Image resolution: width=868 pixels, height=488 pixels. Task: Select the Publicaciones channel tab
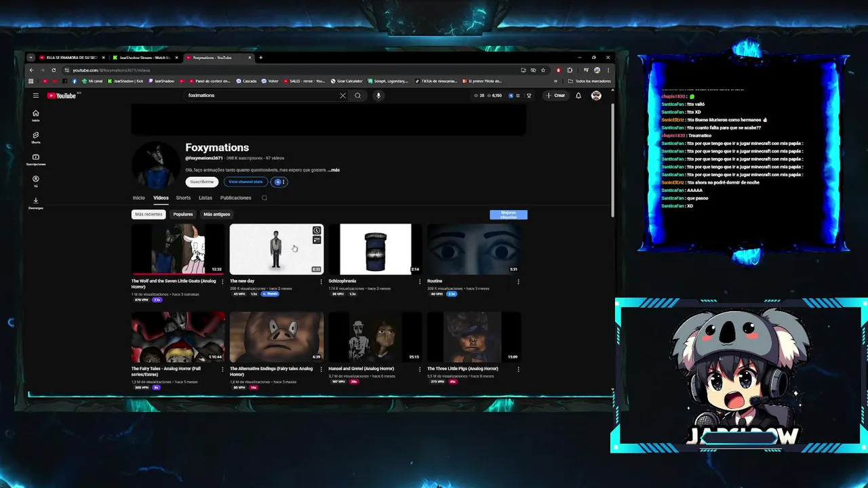click(236, 198)
